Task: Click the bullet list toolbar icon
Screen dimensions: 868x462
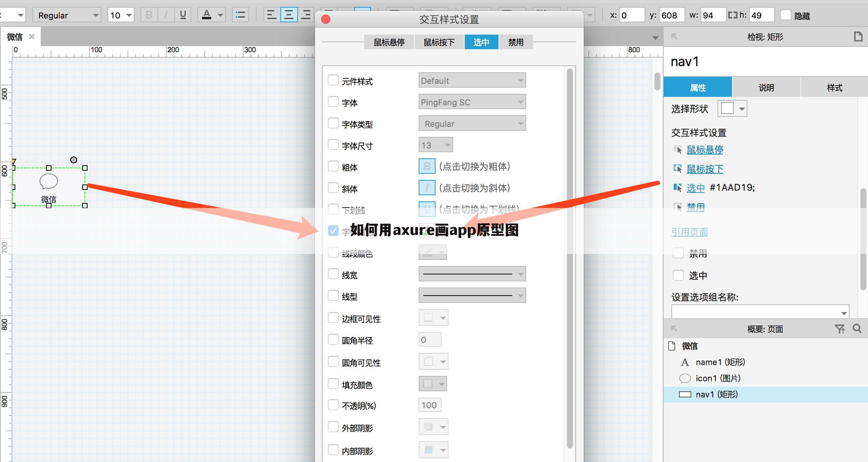Action: 240,15
